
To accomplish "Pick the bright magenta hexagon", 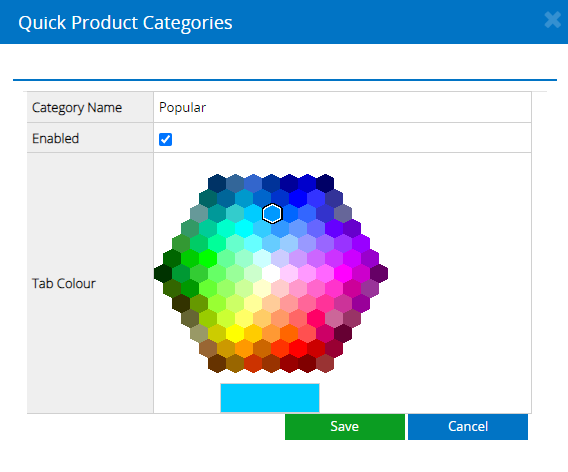I will coord(343,273).
